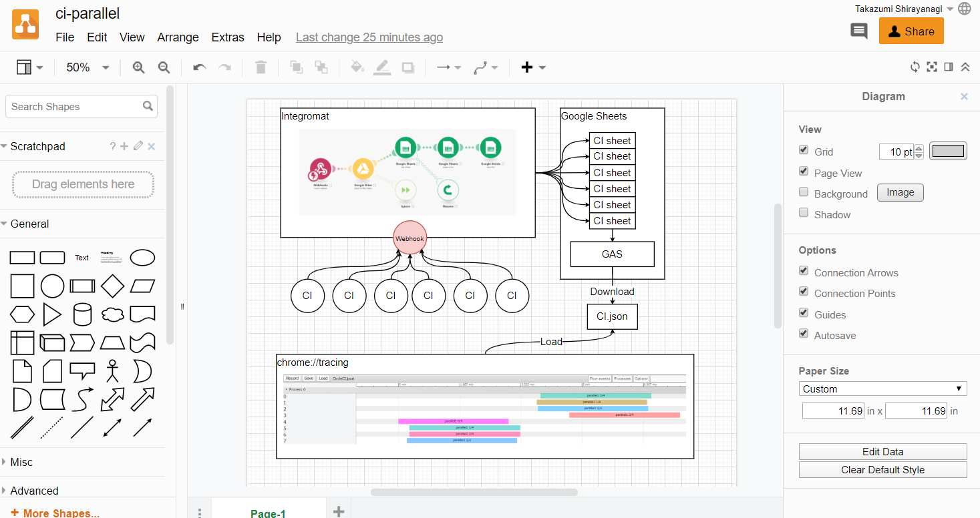
Task: Click the Share button
Action: pyautogui.click(x=911, y=31)
